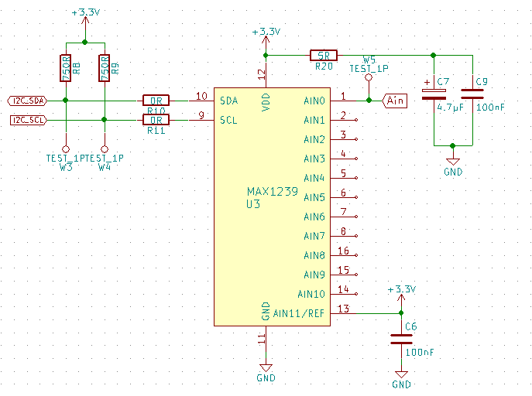532x396 pixels.
Task: Click the R10 0R resistor symbol
Action: 156,101
